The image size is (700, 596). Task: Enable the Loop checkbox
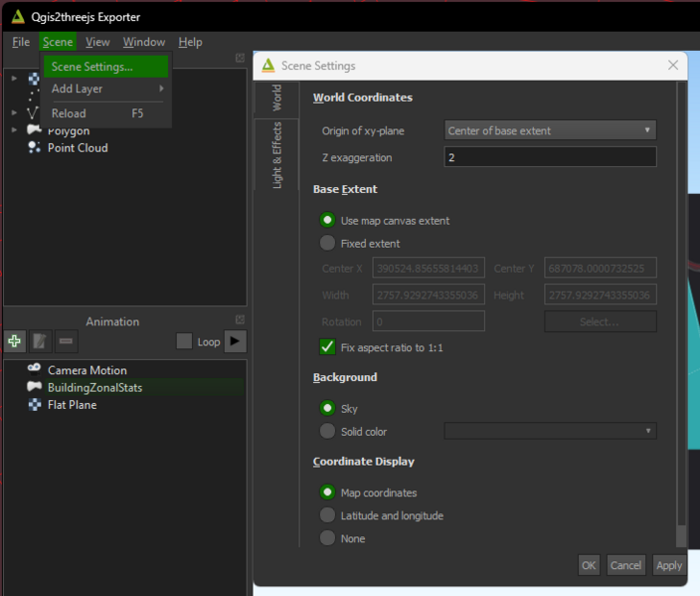click(184, 341)
